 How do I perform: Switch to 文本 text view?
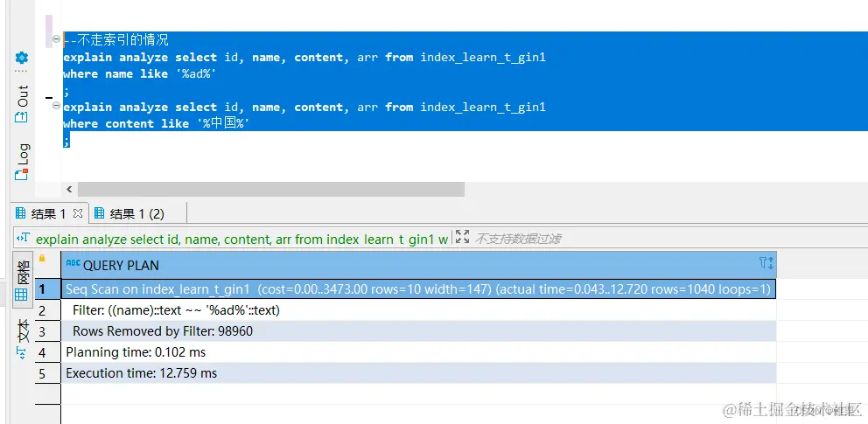click(22, 339)
